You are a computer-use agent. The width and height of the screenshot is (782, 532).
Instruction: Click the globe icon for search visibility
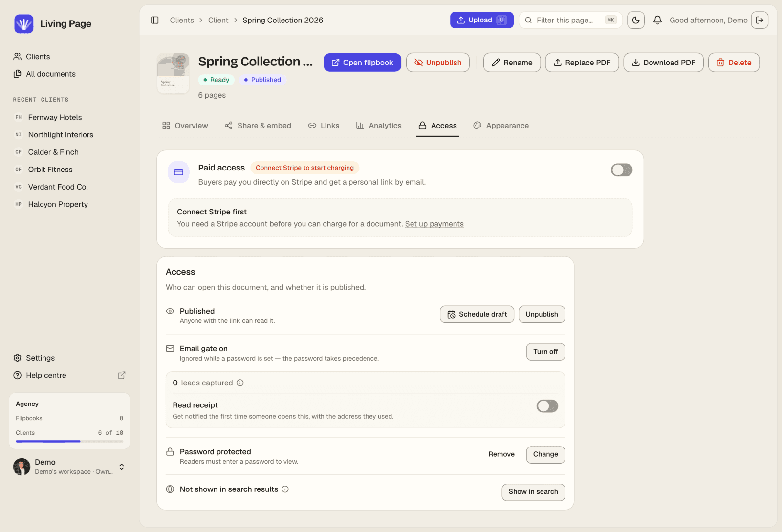170,489
